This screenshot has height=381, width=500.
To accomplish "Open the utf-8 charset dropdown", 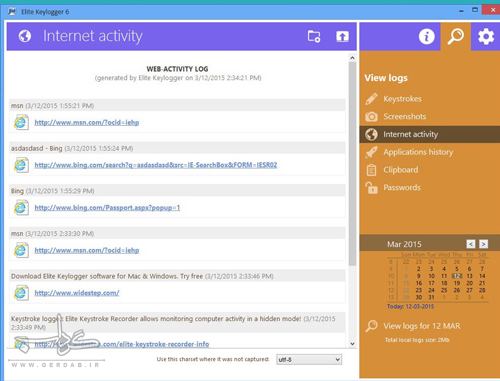I will (x=309, y=360).
